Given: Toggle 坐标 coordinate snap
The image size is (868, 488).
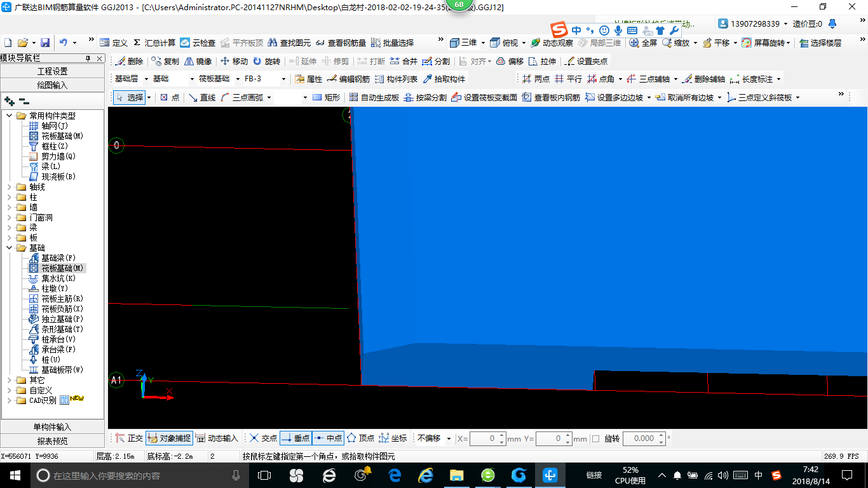Looking at the screenshot, I should tap(393, 438).
